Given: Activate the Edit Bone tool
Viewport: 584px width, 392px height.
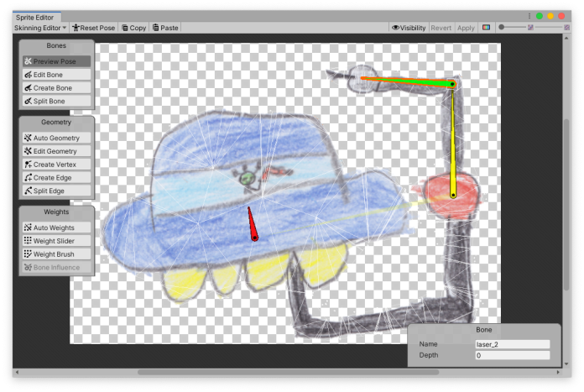Looking at the screenshot, I should point(55,75).
